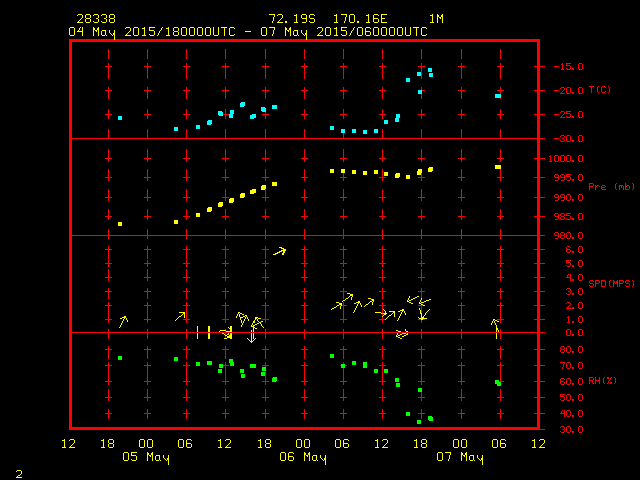Click the station ID 28338
This screenshot has width=640, height=480.
tap(96, 19)
